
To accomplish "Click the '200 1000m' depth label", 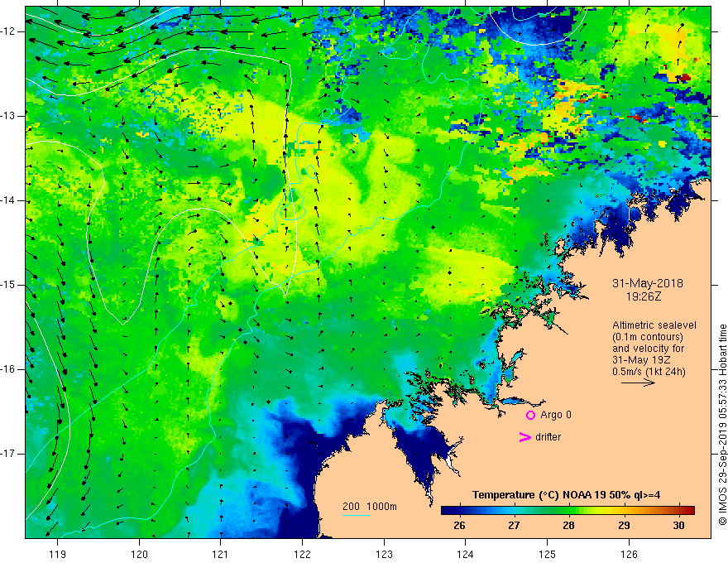I will [370, 507].
